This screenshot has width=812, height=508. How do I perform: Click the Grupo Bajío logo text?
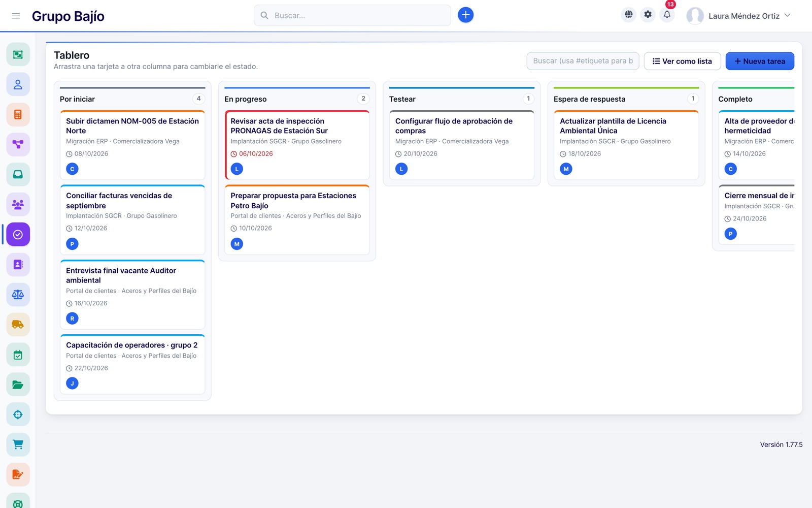[x=68, y=16]
